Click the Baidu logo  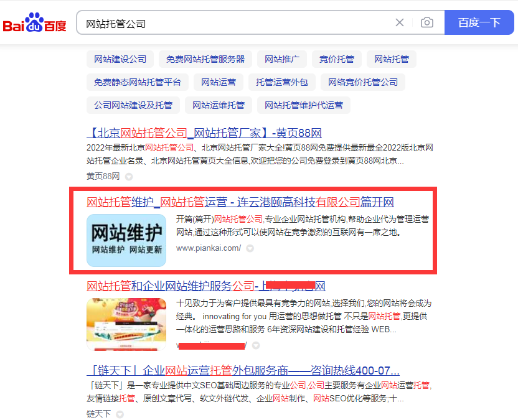coord(34,22)
